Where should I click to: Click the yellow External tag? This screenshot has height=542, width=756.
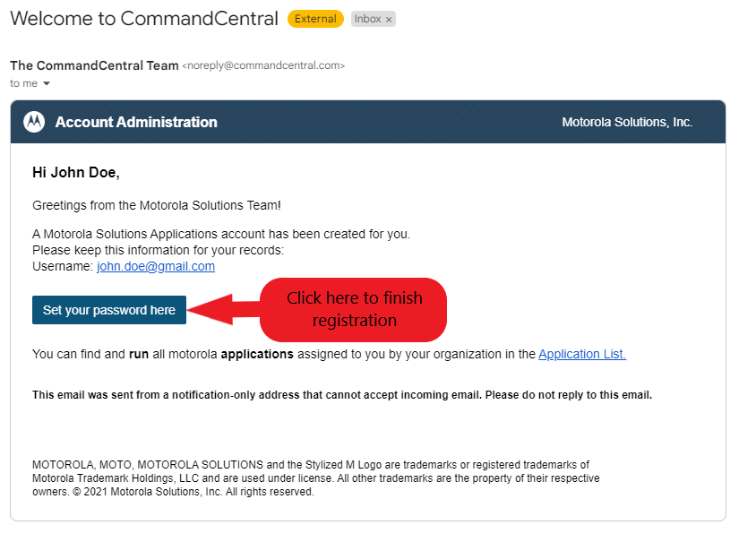click(x=315, y=19)
